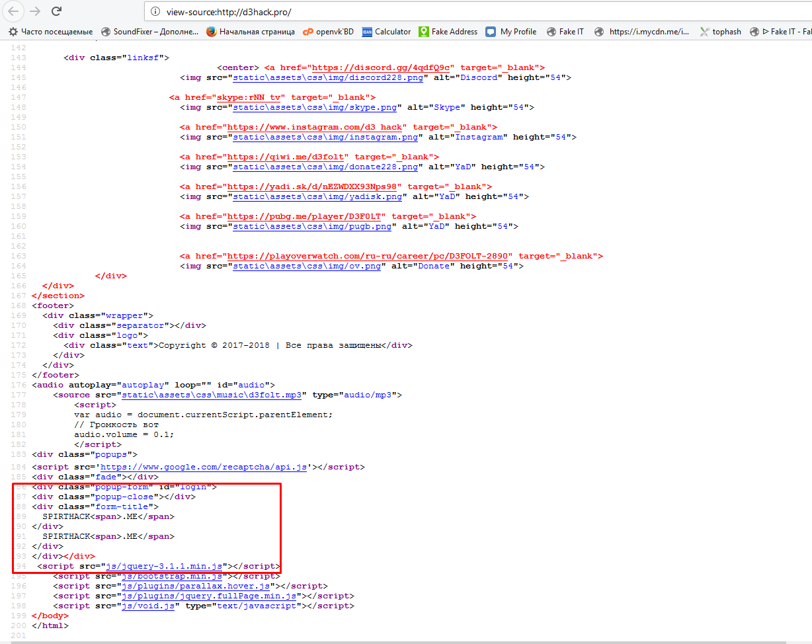The image size is (812, 644).
Task: Click the div class="popup-close" source line
Action: click(113, 497)
